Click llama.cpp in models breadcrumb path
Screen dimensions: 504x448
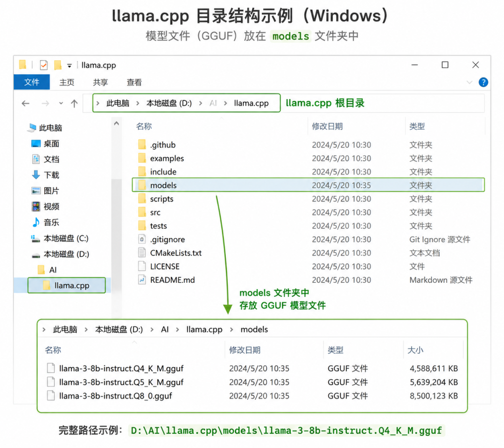(x=204, y=329)
